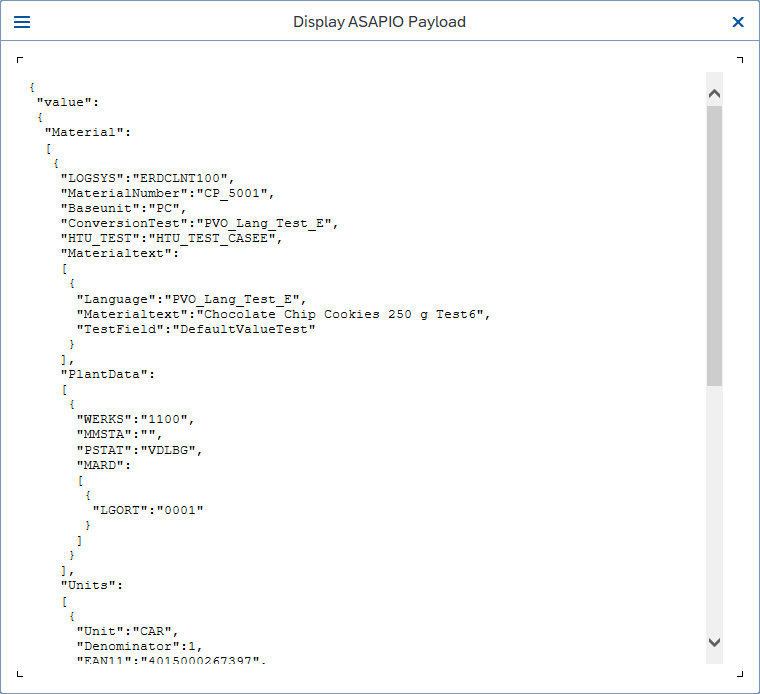Screen dimensions: 760x694
Task: Click the first "Material": key line
Action: pos(88,132)
